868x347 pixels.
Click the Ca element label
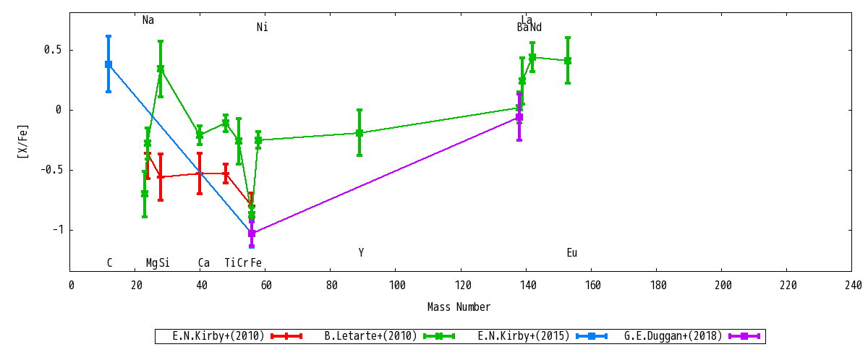point(204,263)
